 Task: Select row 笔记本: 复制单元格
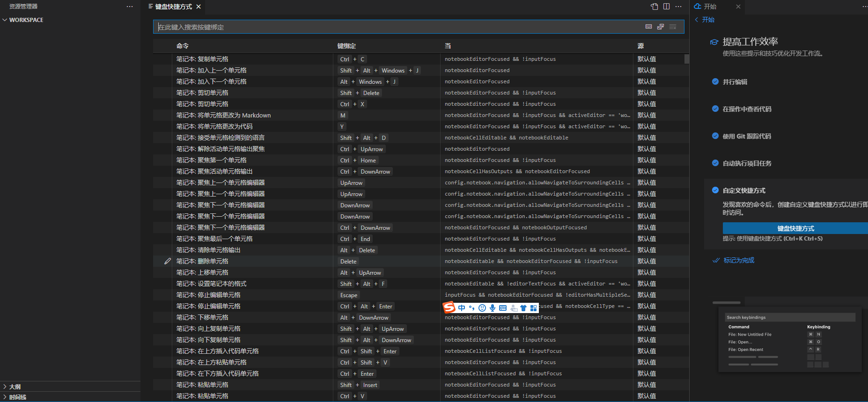(x=419, y=59)
